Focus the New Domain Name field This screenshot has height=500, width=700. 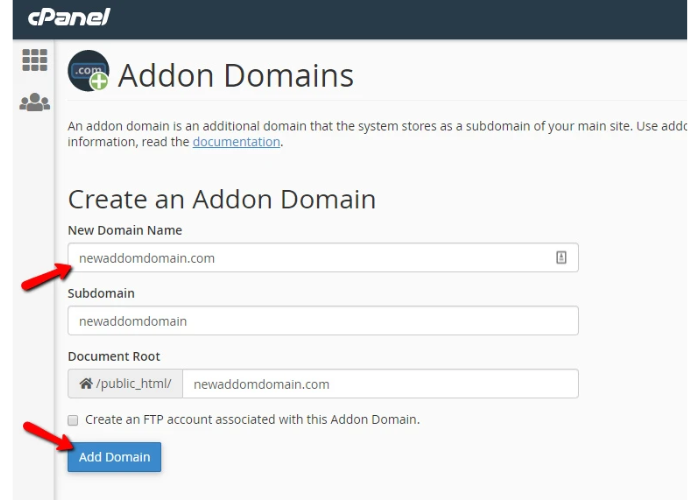323,258
